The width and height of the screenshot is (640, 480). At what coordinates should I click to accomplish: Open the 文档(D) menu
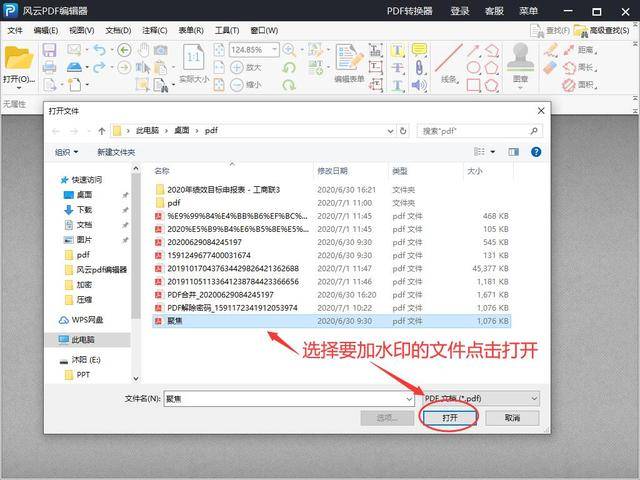click(x=118, y=31)
